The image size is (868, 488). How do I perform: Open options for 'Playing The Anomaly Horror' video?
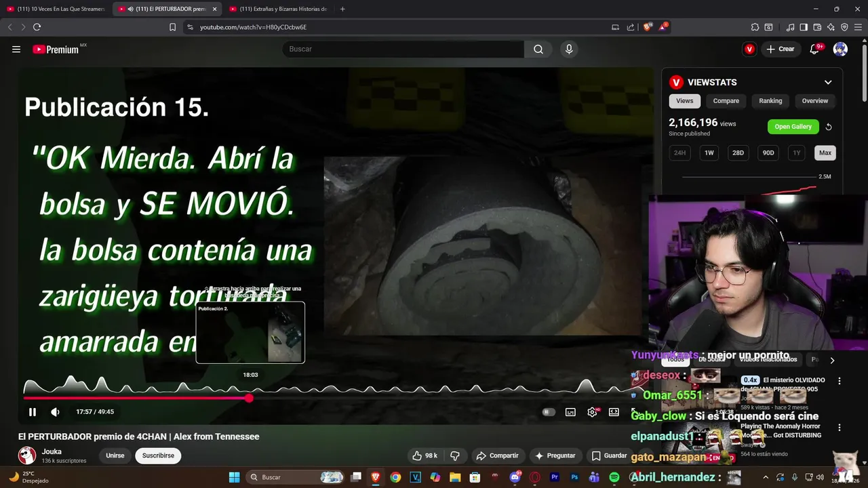(840, 428)
